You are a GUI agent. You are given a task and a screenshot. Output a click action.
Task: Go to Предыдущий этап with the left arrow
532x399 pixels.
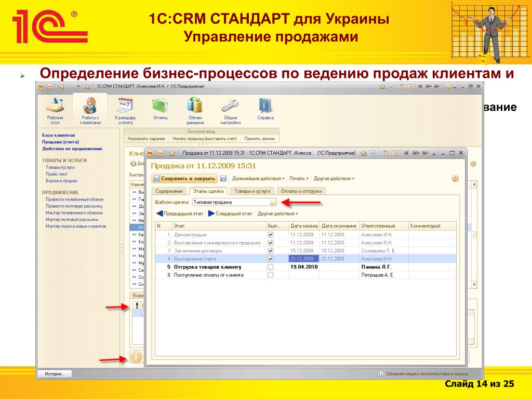180,214
